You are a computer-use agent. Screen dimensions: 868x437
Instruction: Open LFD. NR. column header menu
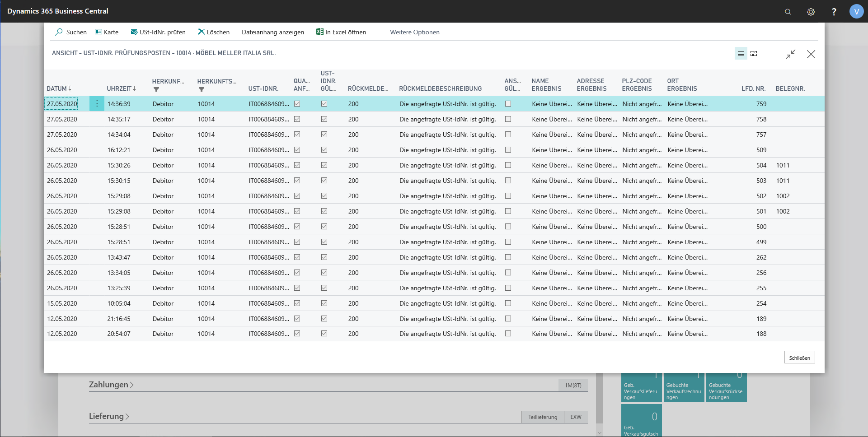(x=753, y=88)
